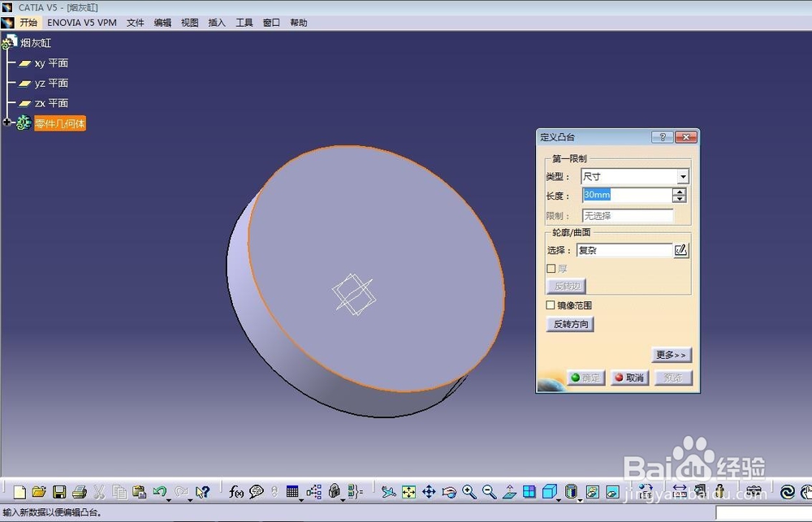
Task: Open the 工具 menu
Action: click(x=244, y=22)
